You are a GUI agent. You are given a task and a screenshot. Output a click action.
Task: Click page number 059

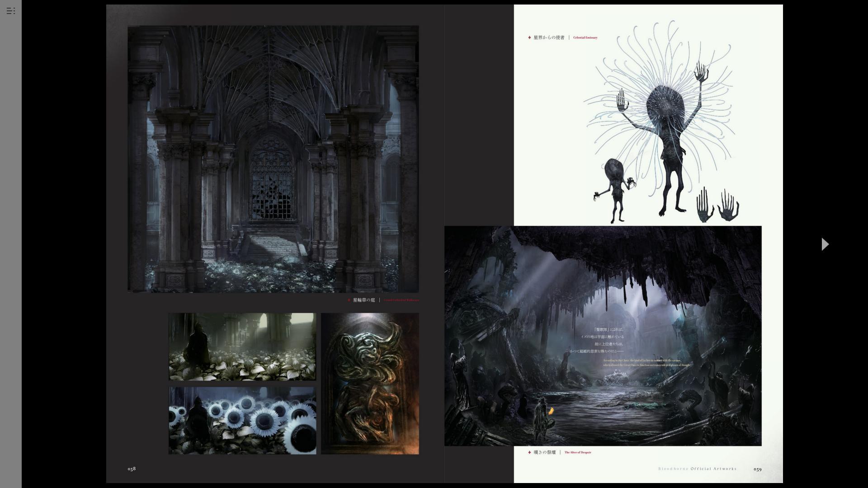(757, 469)
